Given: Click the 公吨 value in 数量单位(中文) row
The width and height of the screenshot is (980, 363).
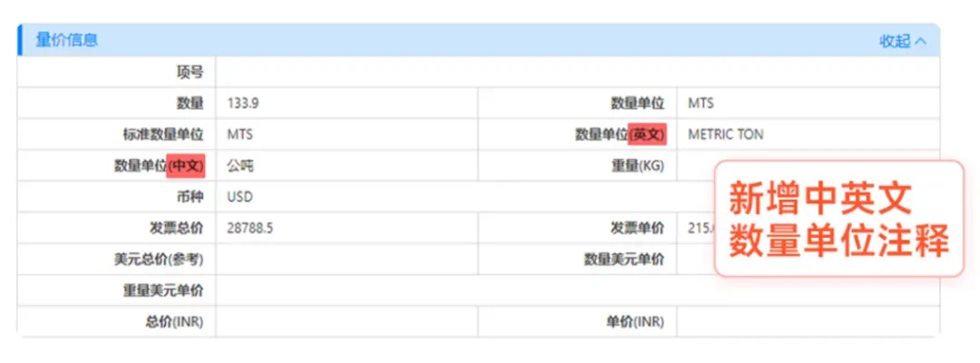Looking at the screenshot, I should pyautogui.click(x=240, y=166).
